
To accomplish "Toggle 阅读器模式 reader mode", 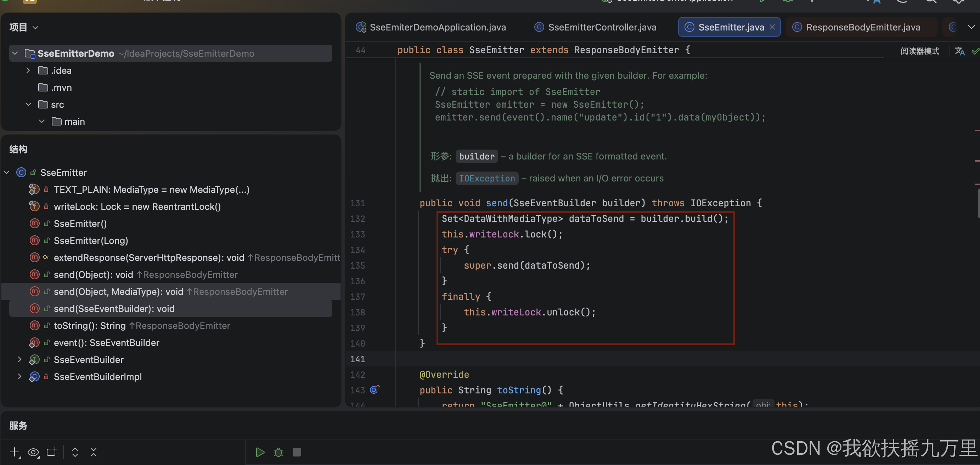I will 919,51.
